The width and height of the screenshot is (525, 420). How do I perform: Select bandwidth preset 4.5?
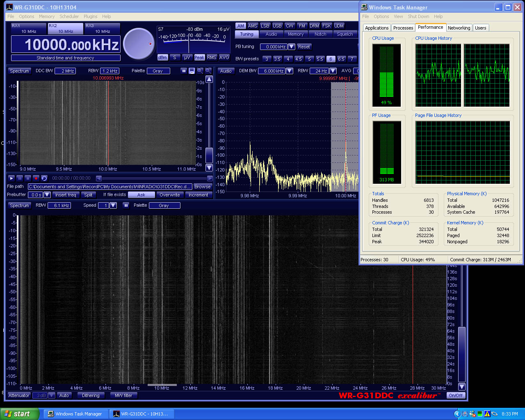click(299, 59)
